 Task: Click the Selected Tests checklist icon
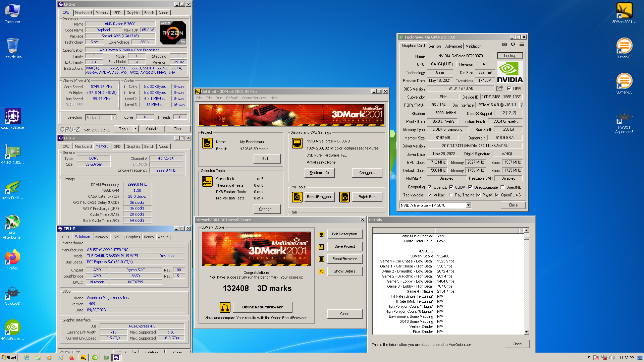207,181
